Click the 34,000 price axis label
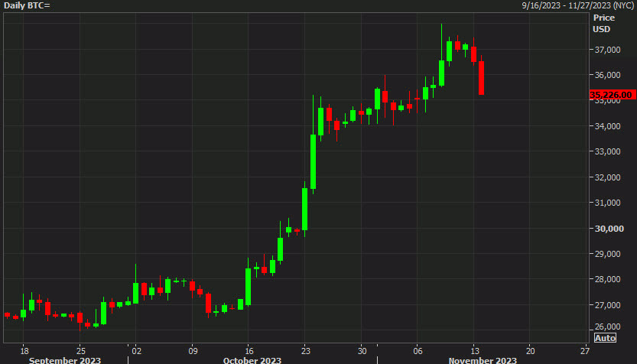Image resolution: width=637 pixels, height=364 pixels. pyautogui.click(x=607, y=126)
